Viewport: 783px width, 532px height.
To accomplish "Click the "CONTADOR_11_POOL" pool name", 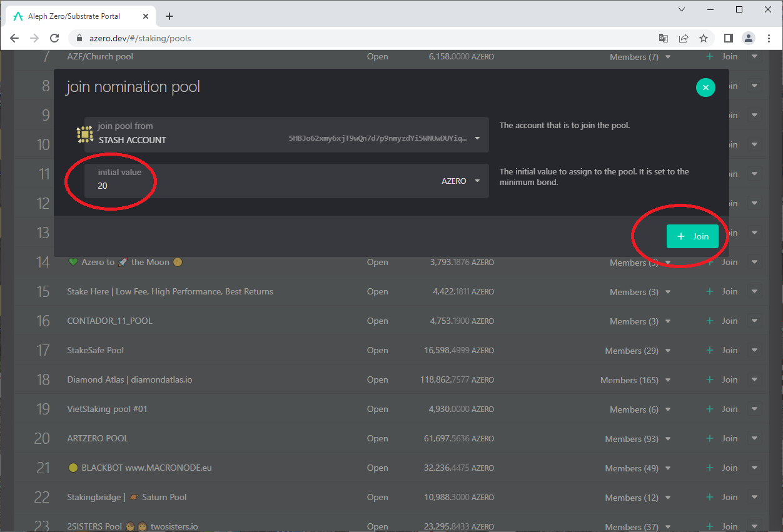I will click(x=109, y=321).
